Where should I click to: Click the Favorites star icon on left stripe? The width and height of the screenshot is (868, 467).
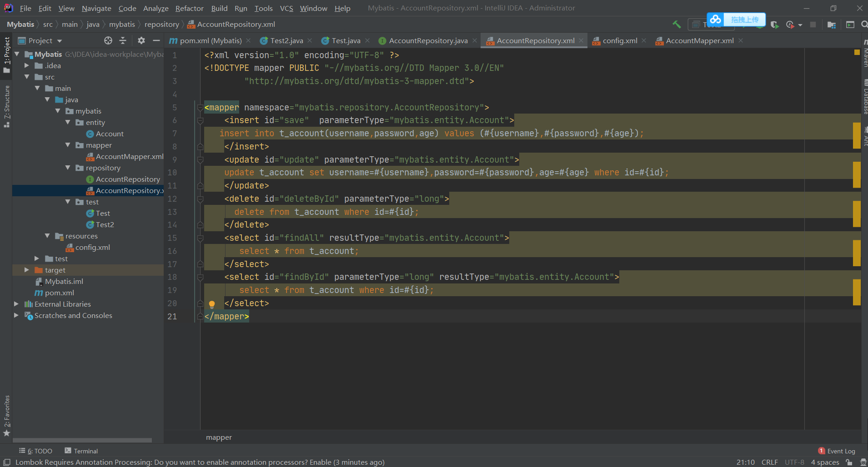pyautogui.click(x=6, y=433)
